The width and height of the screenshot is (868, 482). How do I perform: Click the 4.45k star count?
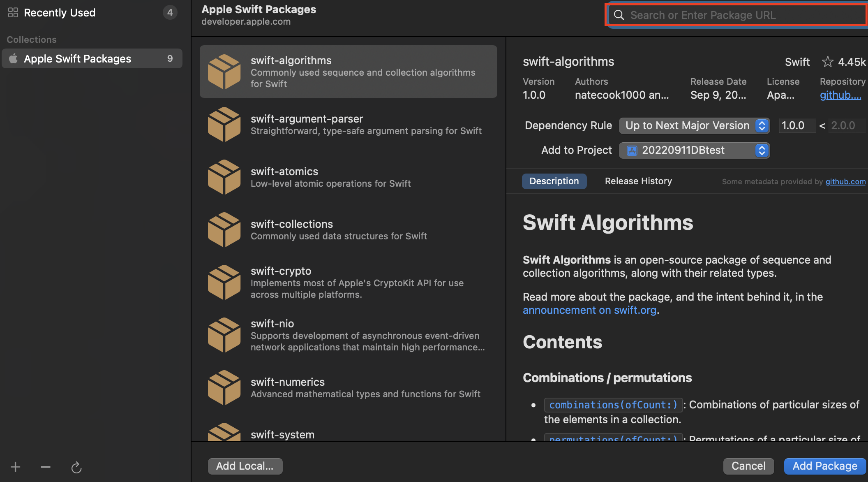[x=852, y=62]
